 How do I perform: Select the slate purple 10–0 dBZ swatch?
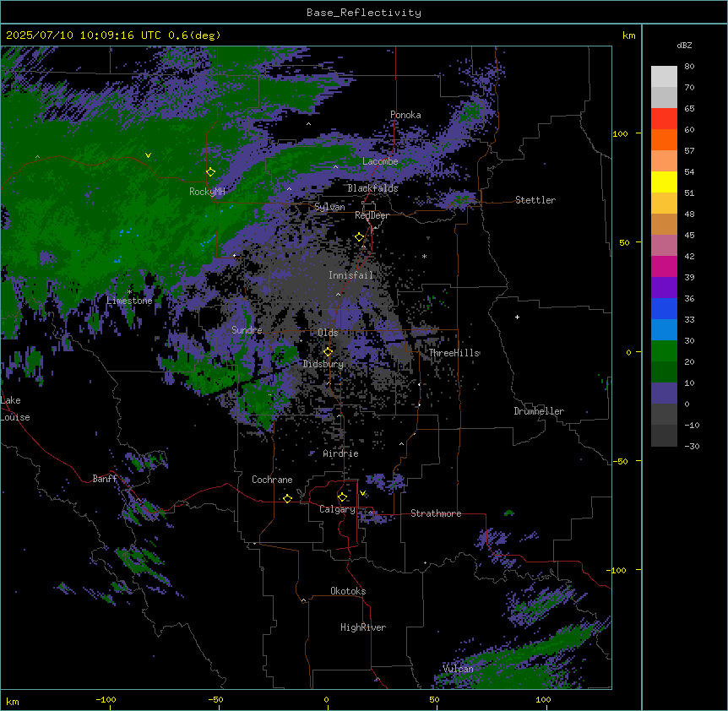[664, 393]
